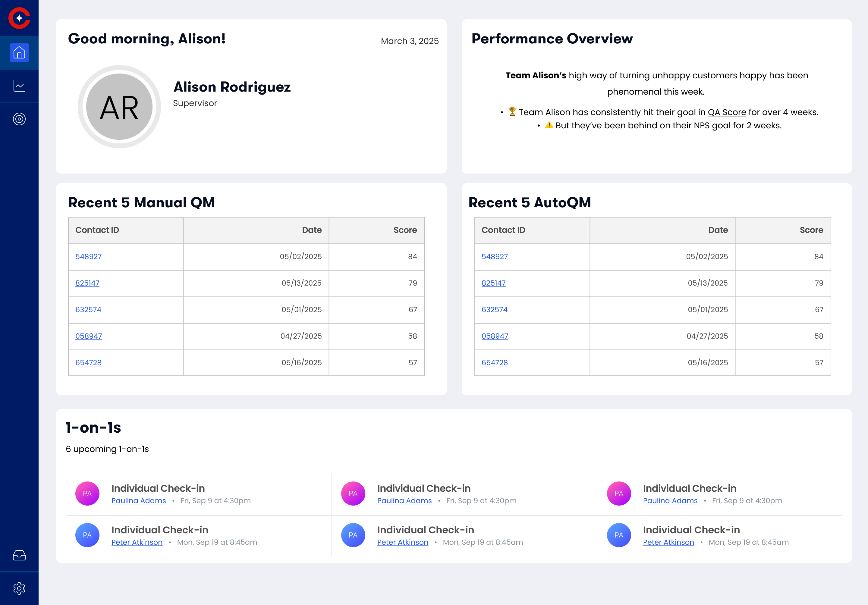Click the AR profile avatar
Screen dimensions: 868x605
tap(119, 107)
